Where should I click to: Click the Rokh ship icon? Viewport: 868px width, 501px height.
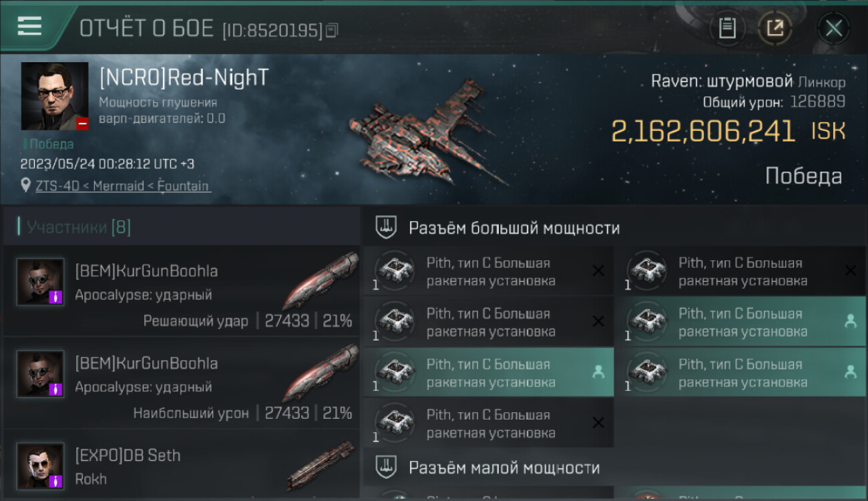click(320, 466)
